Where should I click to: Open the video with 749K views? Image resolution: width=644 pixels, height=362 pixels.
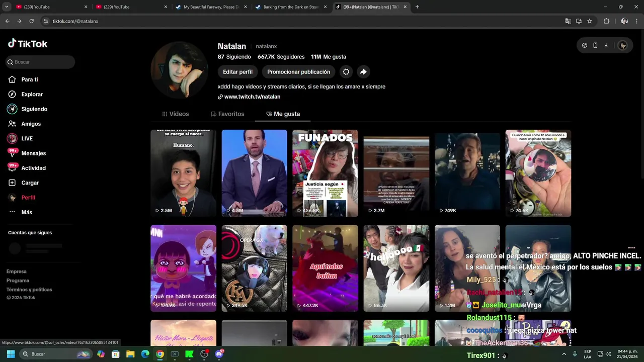(x=467, y=173)
